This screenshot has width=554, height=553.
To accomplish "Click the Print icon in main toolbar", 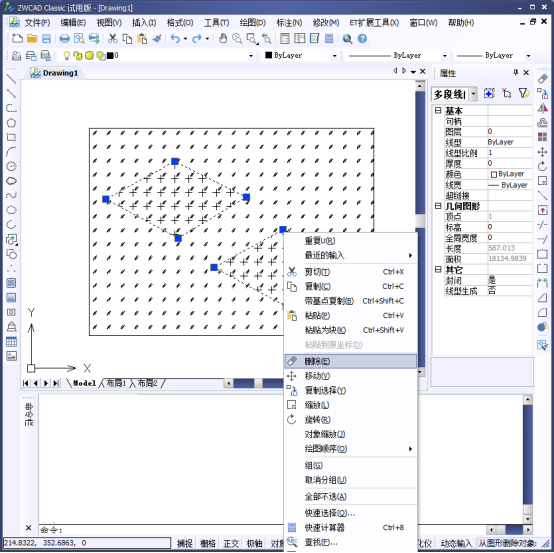I will [64, 39].
